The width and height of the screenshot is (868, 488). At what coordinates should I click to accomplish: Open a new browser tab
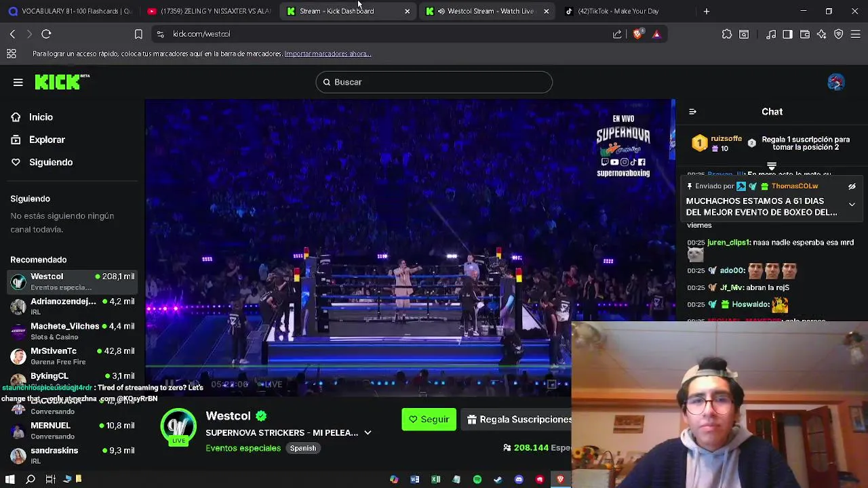click(707, 11)
